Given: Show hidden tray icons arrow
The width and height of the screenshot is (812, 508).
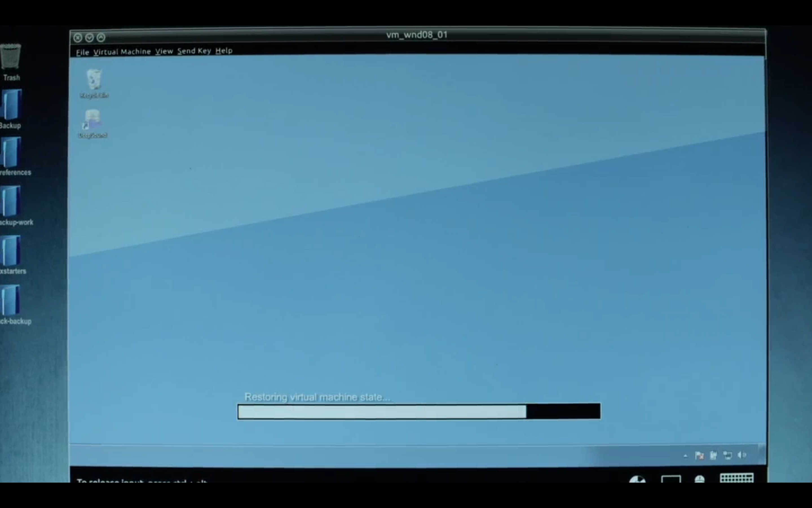Looking at the screenshot, I should click(x=685, y=456).
